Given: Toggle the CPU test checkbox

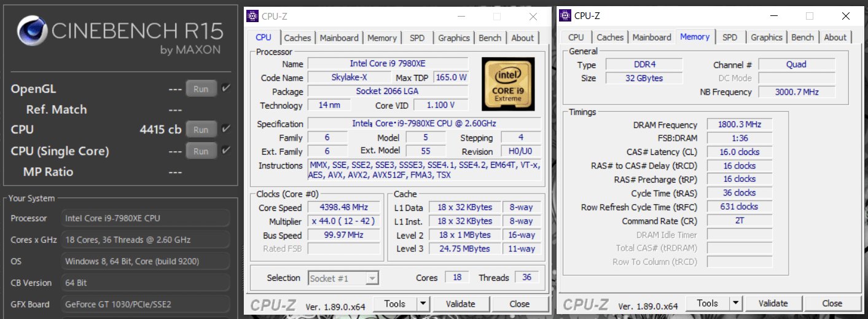Looking at the screenshot, I should click(226, 129).
